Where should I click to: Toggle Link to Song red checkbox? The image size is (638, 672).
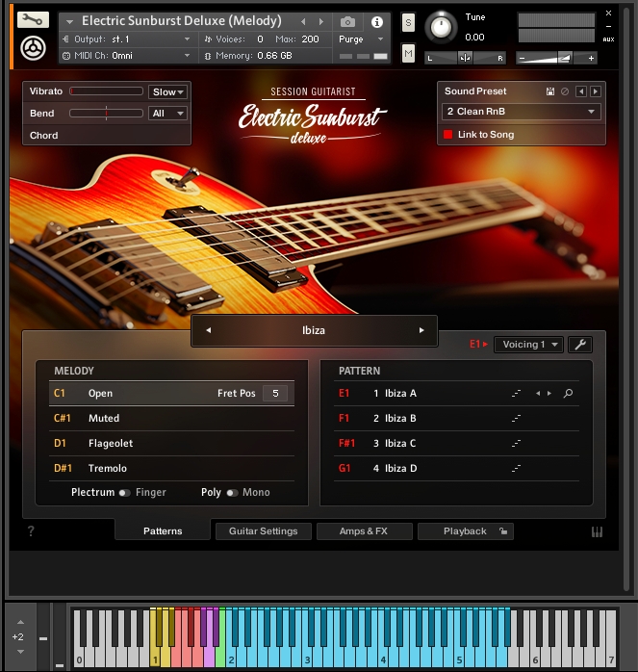447,134
